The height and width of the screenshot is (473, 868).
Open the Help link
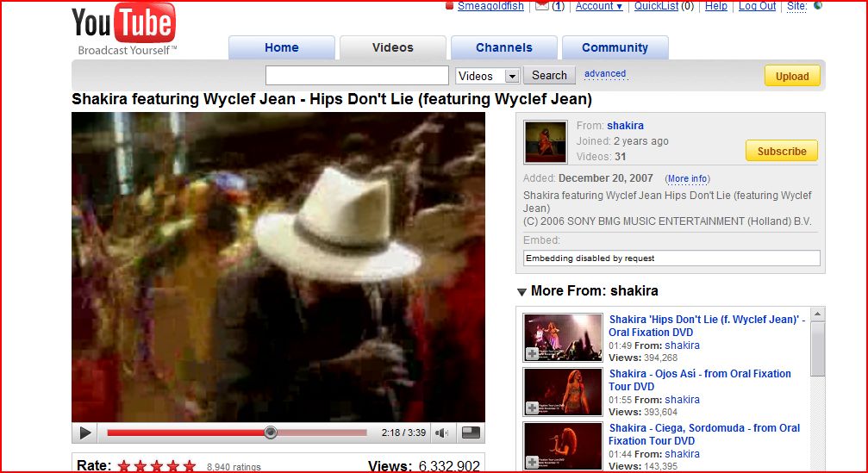pos(715,6)
